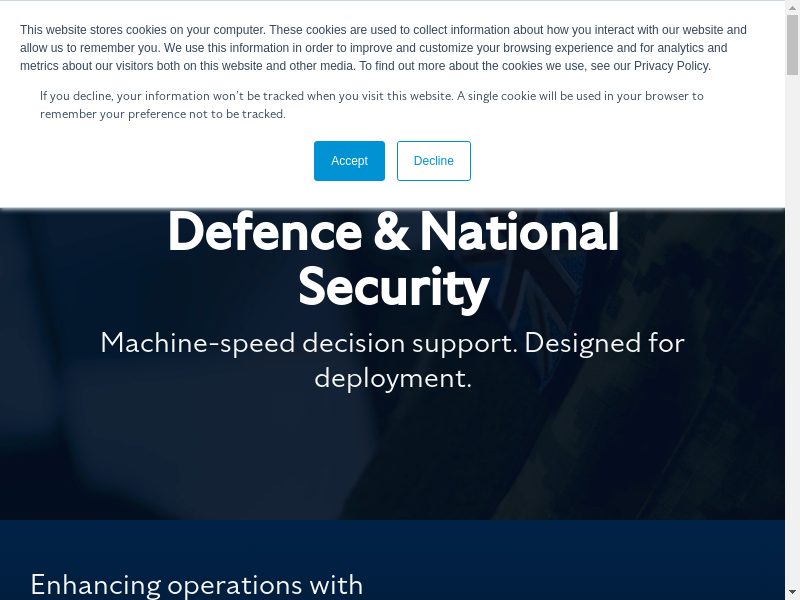This screenshot has height=600, width=800.
Task: Select the word 'Security' in the title
Action: 393,288
